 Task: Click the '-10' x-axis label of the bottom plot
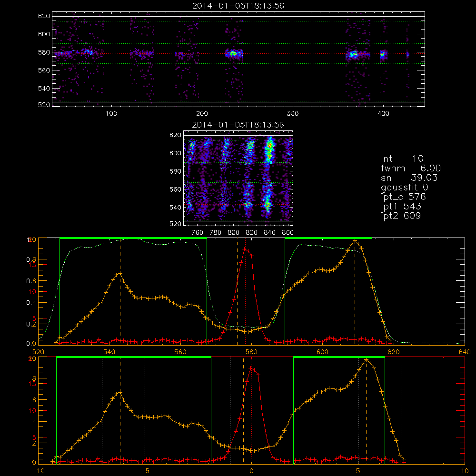tap(38, 471)
